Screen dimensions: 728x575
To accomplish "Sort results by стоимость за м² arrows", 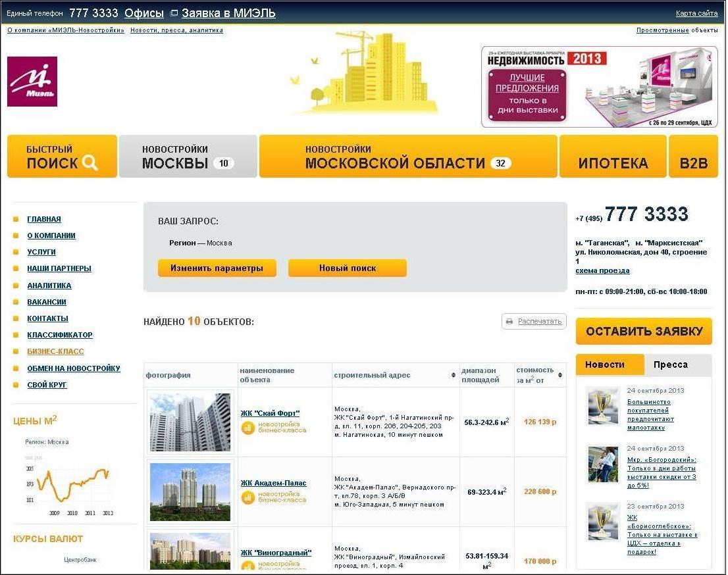I will pos(560,375).
